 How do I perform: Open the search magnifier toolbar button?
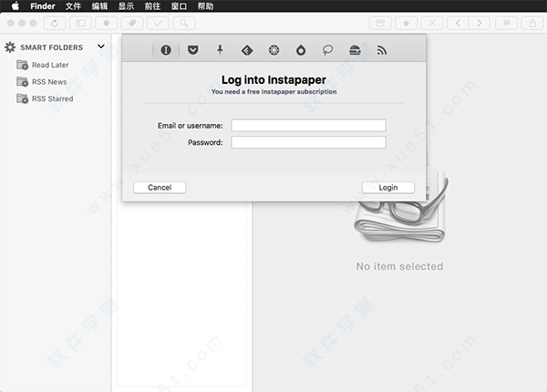(x=184, y=23)
